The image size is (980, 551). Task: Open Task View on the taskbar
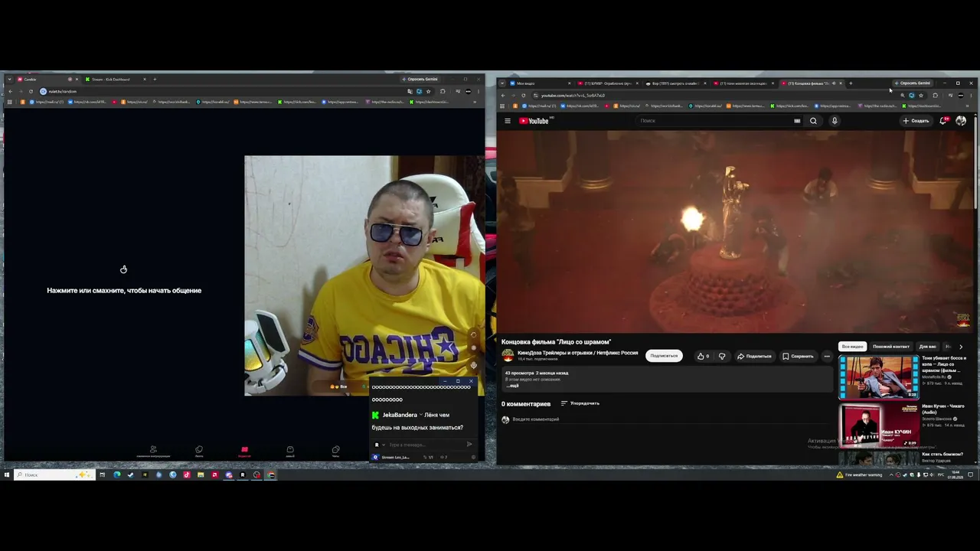click(102, 474)
